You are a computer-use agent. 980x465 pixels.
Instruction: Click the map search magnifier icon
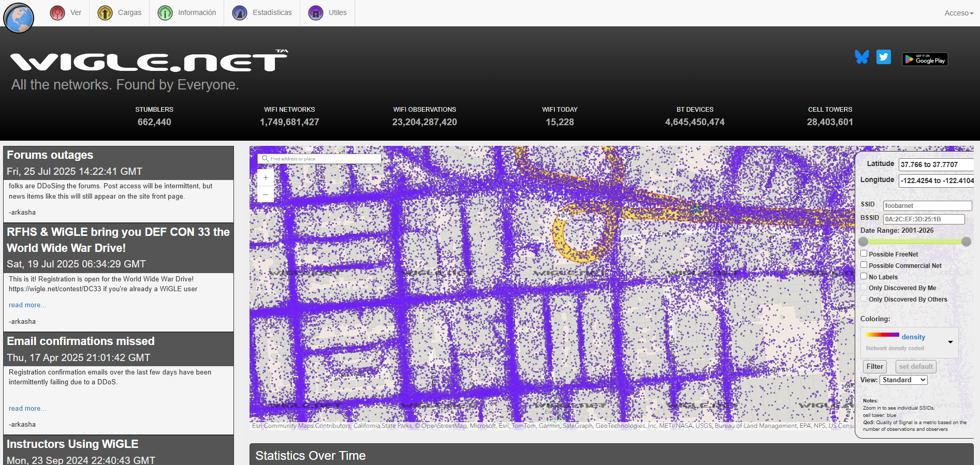pyautogui.click(x=265, y=159)
